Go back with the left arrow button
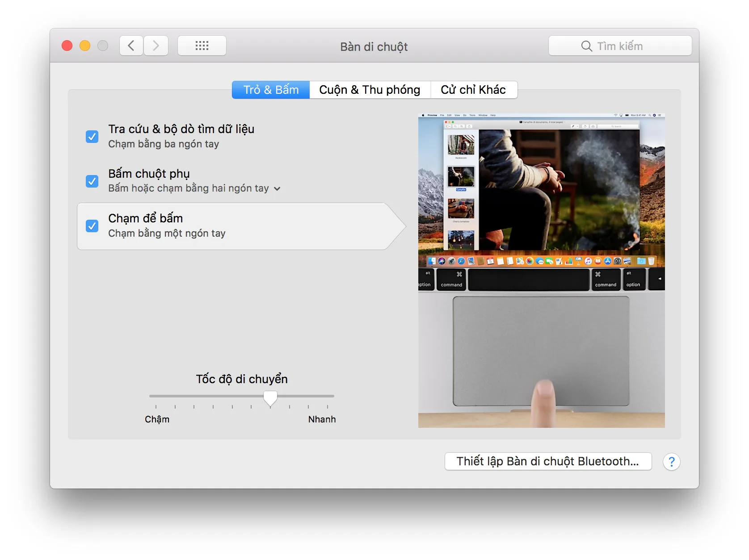This screenshot has height=560, width=749. [131, 46]
